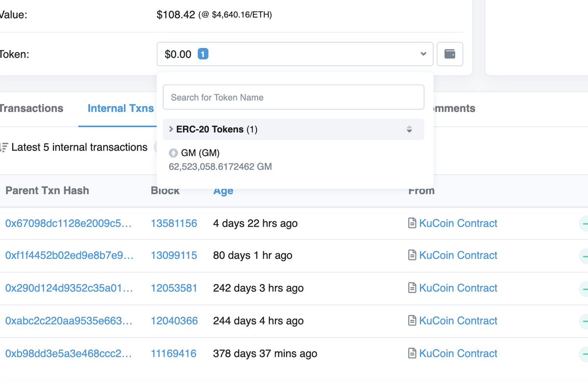Click the 242 days 3 hrs ago age
This screenshot has height=386, width=588.
point(258,288)
